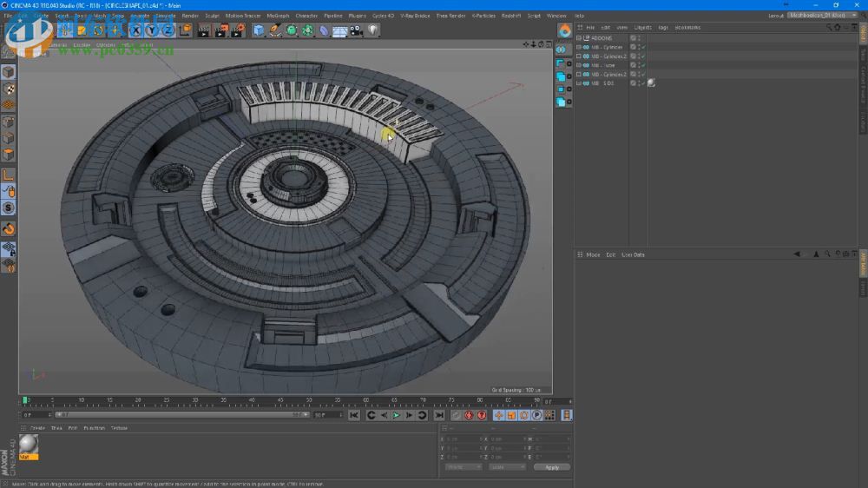Toggle the green enable check for MB - S.03
This screenshot has width=868, height=488.
pos(643,83)
